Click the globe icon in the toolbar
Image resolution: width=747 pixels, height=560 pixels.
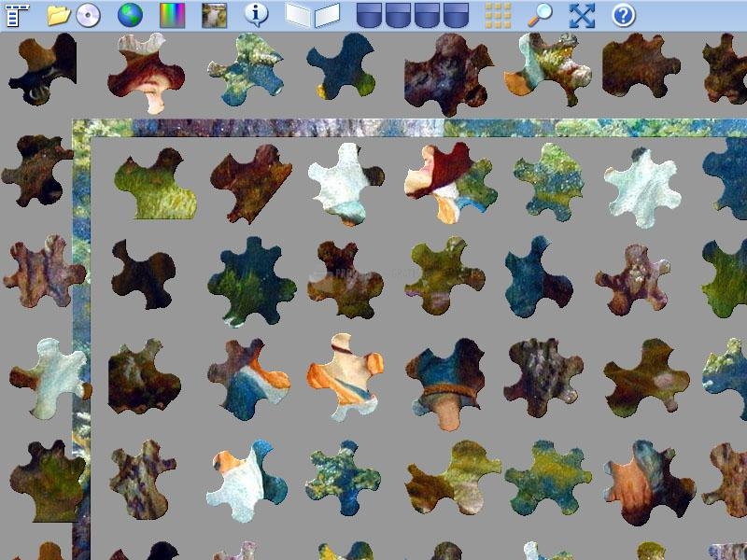coord(130,15)
